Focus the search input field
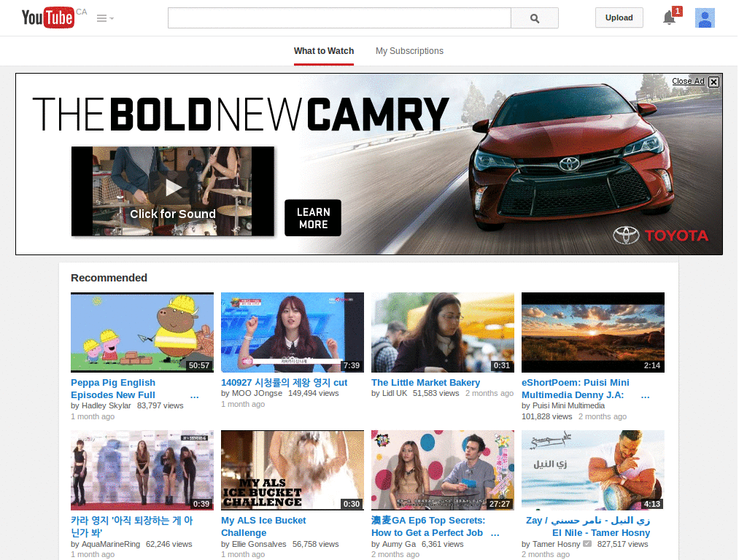The image size is (747, 560). coord(339,18)
